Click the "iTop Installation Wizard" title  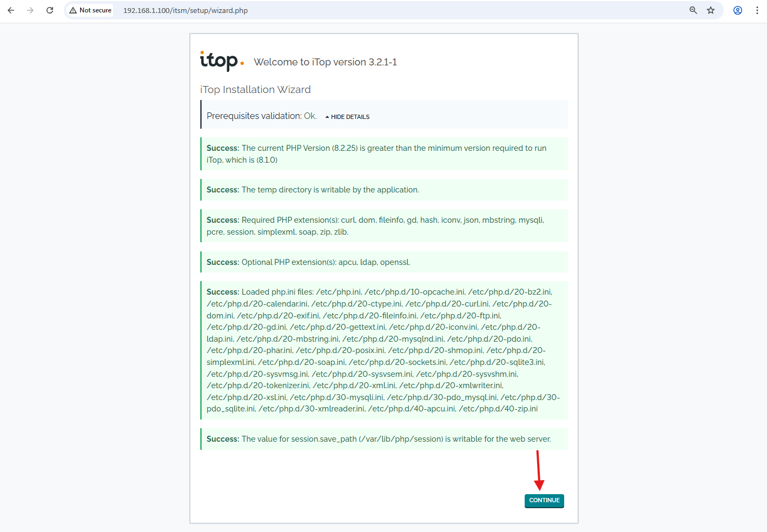pyautogui.click(x=255, y=90)
